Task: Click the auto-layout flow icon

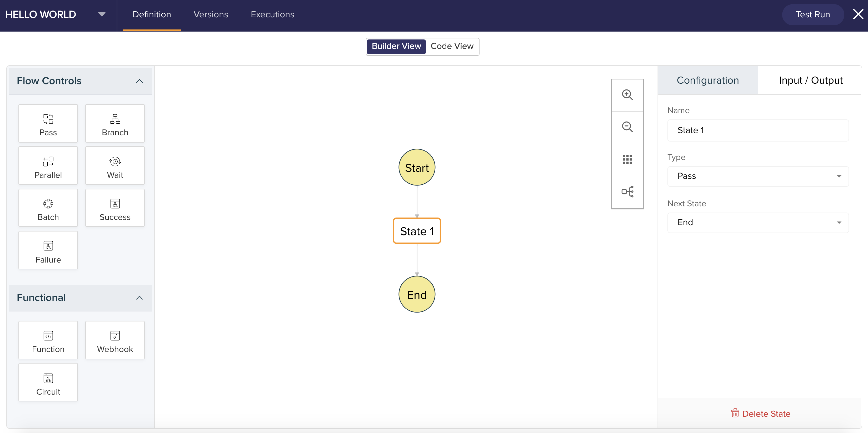Action: [x=627, y=192]
